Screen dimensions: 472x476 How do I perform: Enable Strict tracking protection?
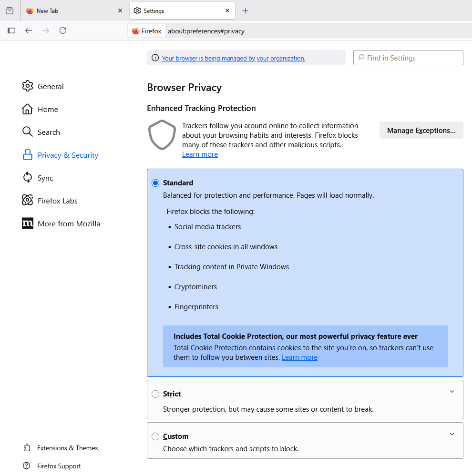(155, 394)
